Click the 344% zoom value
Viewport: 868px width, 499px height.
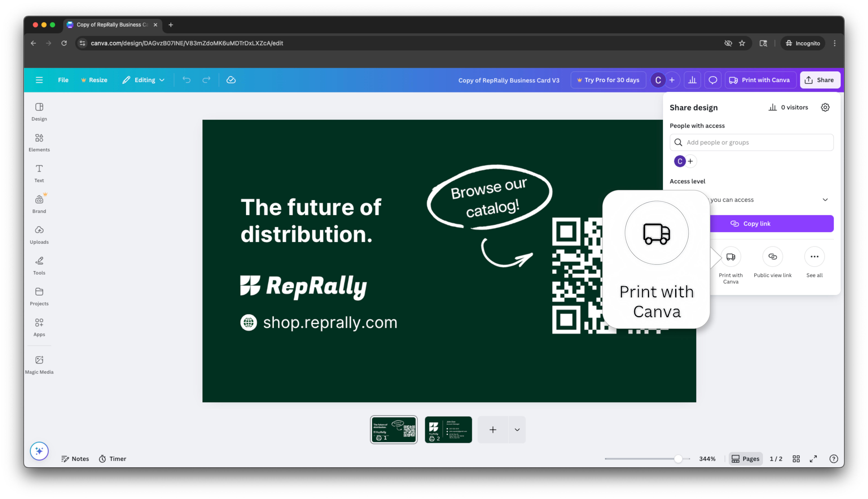[x=707, y=459]
